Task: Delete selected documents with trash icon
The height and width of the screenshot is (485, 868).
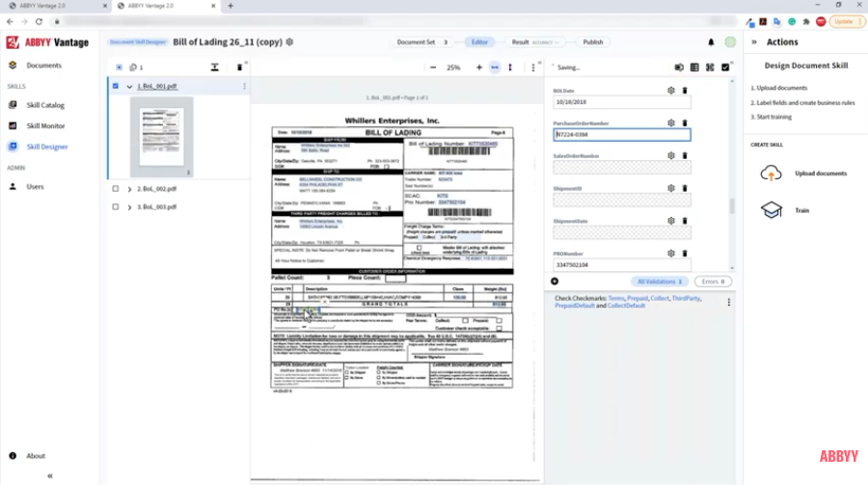Action: 240,67
